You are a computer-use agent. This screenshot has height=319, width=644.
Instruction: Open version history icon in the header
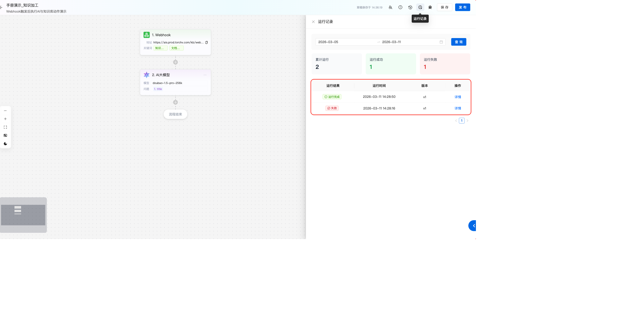click(410, 7)
